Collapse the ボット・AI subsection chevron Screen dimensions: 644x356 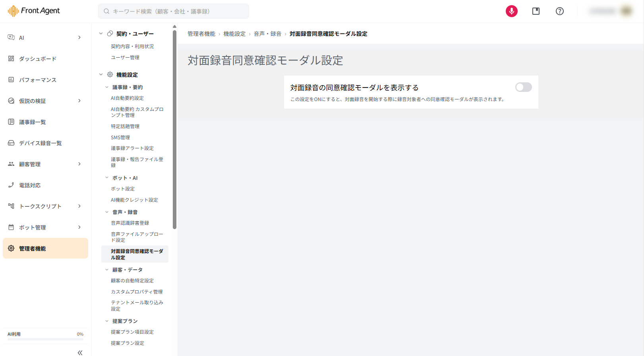[x=107, y=178]
